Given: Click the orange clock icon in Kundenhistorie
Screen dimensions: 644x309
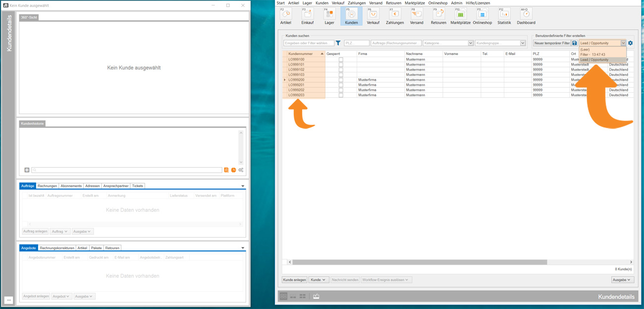Looking at the screenshot, I should click(234, 170).
